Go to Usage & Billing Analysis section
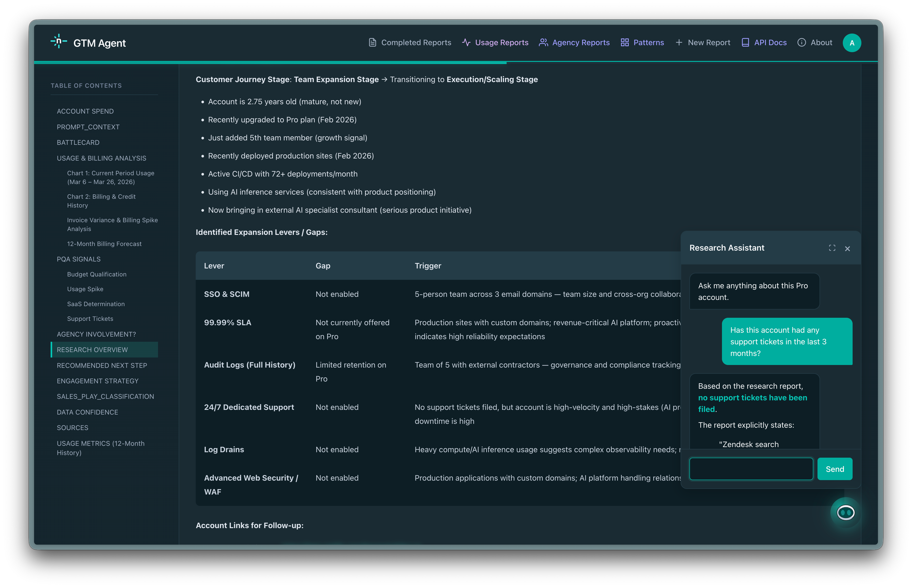Viewport: 912px width, 588px height. [x=101, y=158]
